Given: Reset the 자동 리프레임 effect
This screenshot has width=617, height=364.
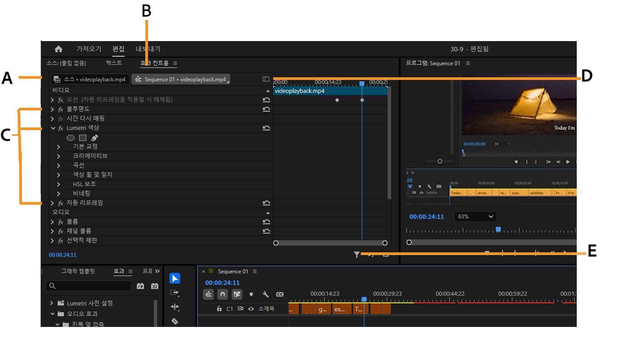Looking at the screenshot, I should point(266,203).
